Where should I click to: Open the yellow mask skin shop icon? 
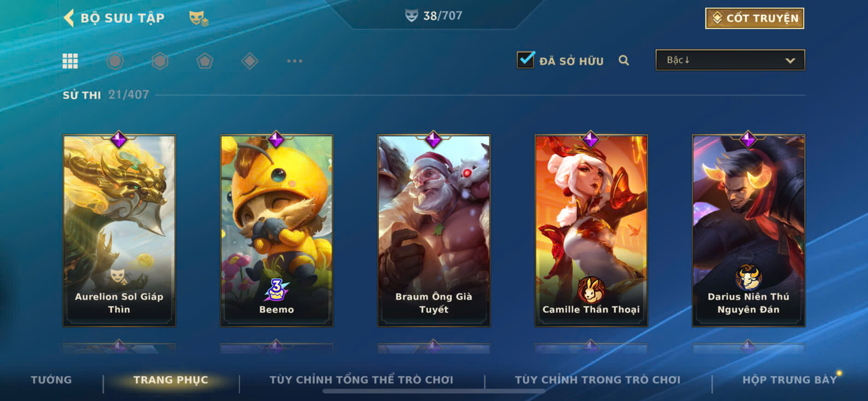point(199,18)
